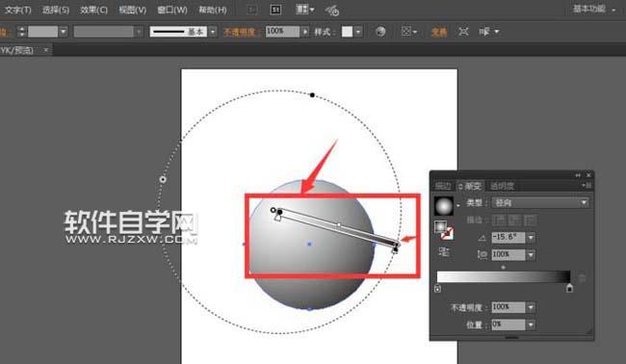Image resolution: width=626 pixels, height=364 pixels.
Task: Switch to the 渐变 panel tab
Action: tap(470, 186)
